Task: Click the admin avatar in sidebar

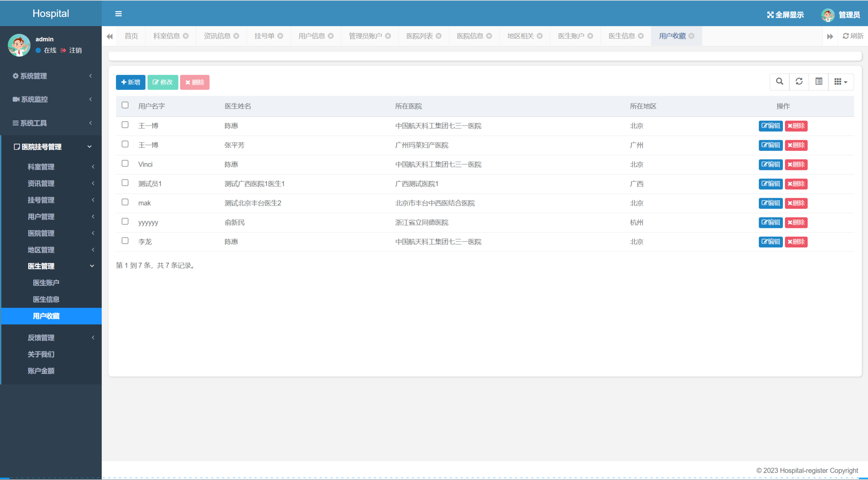Action: [19, 45]
